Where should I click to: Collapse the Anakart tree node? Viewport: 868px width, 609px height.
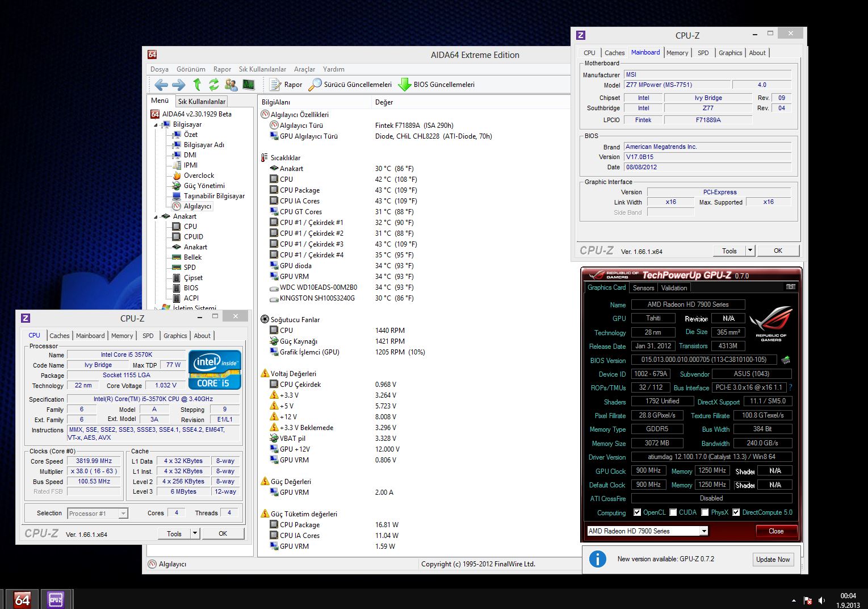tap(156, 217)
